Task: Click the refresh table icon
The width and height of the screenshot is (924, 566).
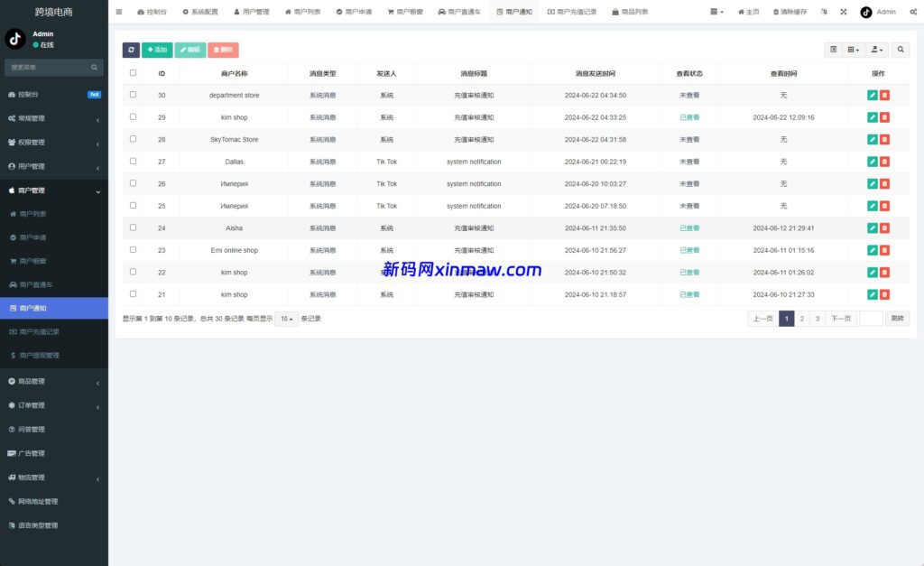Action: click(x=130, y=50)
